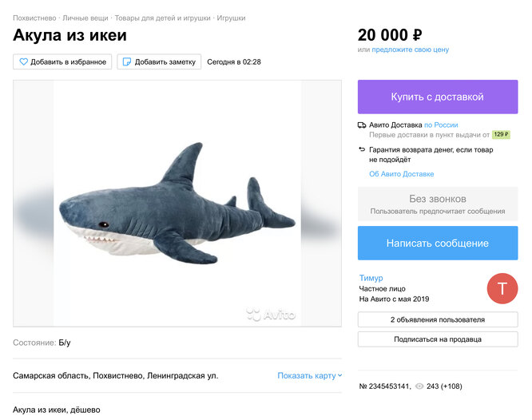532x420 pixels.
Task: Open seller profile link "Тимур"
Action: pos(371,278)
